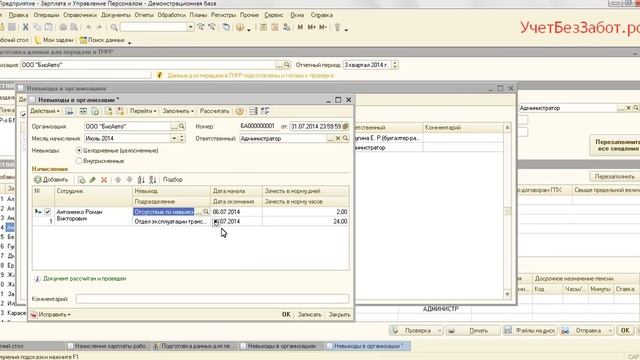640x360 pixels.
Task: Open dropdown arrow of main toolbar search box
Action: pyautogui.click(x=191, y=27)
